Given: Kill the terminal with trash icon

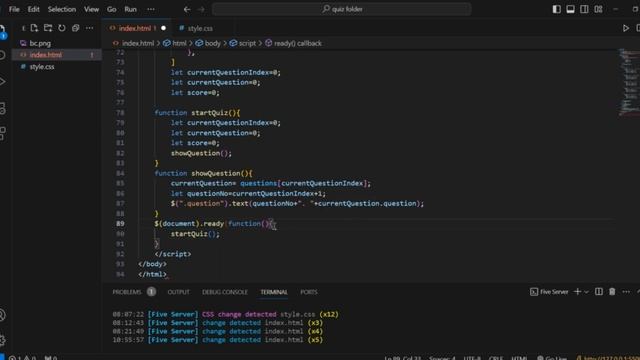Looking at the screenshot, I should coord(612,291).
